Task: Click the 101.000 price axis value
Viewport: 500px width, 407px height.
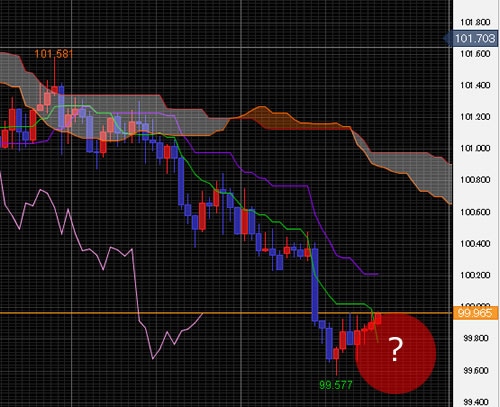Action: (x=475, y=148)
